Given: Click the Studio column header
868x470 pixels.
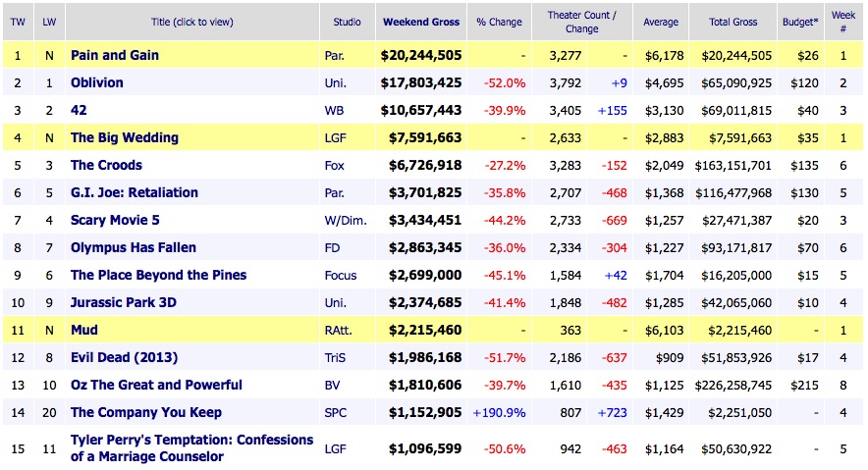Looking at the screenshot, I should coord(347,22).
